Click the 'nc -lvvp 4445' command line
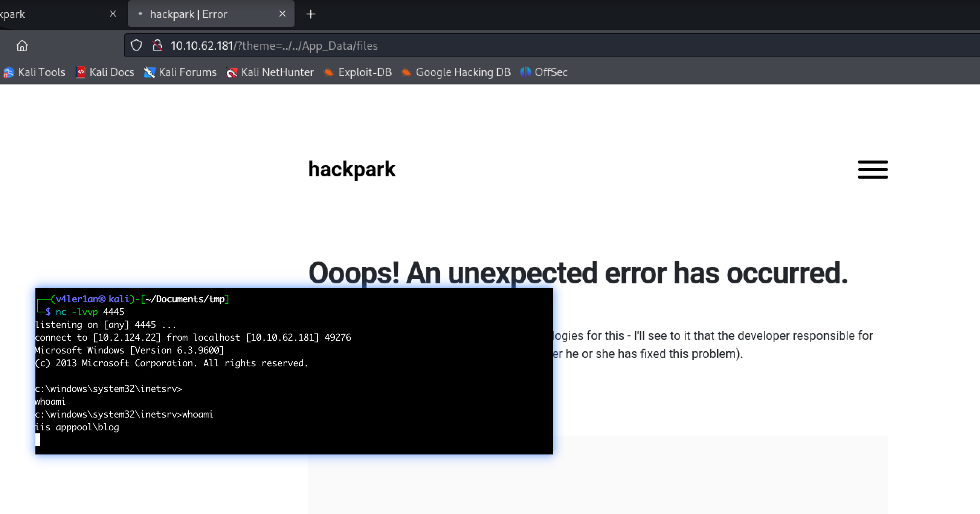Screen dimensions: 980x514 90,312
